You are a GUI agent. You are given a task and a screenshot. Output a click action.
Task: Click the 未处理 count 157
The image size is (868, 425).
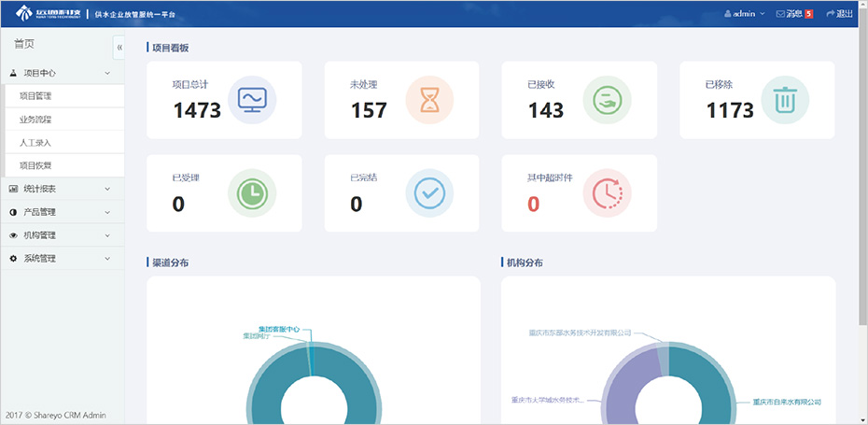pyautogui.click(x=369, y=110)
